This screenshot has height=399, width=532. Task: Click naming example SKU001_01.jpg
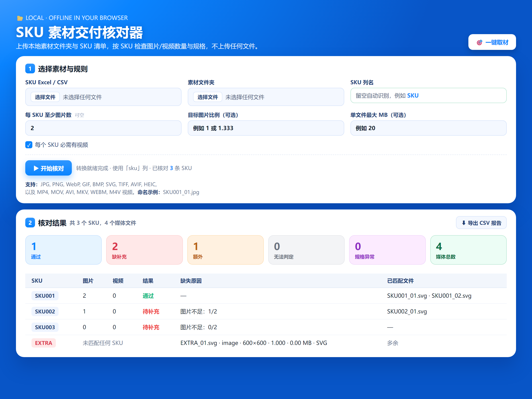[181, 192]
